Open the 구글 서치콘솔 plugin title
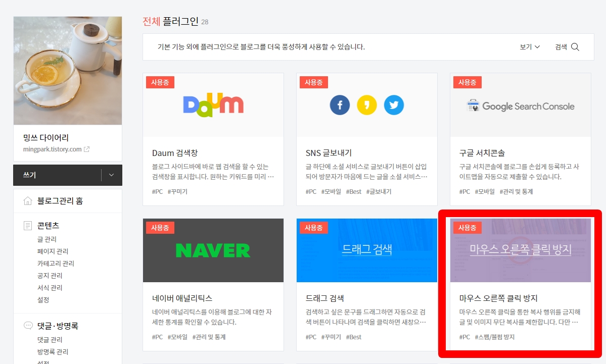 [482, 153]
